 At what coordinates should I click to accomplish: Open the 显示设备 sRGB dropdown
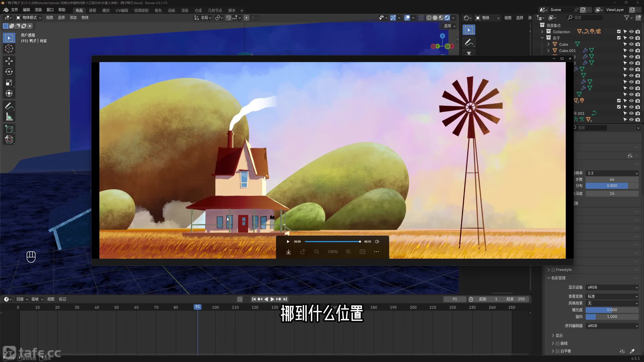(612, 287)
